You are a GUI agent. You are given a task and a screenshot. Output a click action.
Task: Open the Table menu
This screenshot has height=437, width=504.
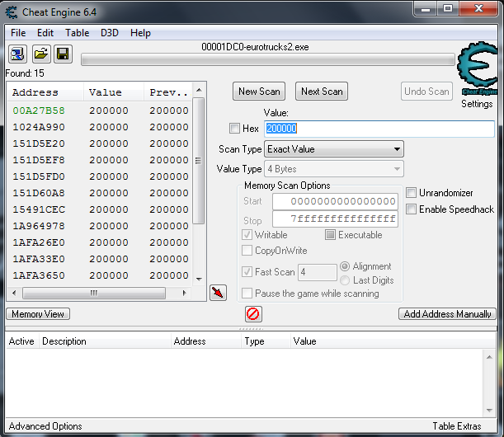(78, 33)
